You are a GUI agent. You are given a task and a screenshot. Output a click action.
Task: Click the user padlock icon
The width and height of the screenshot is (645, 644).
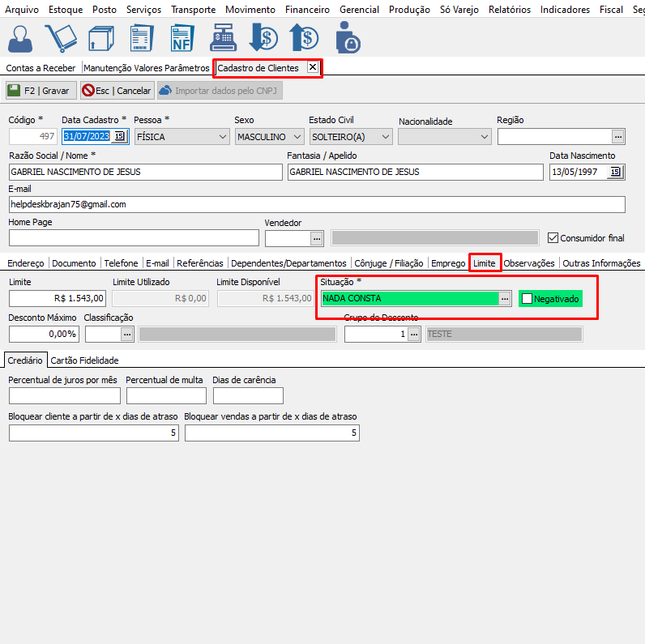tap(347, 38)
